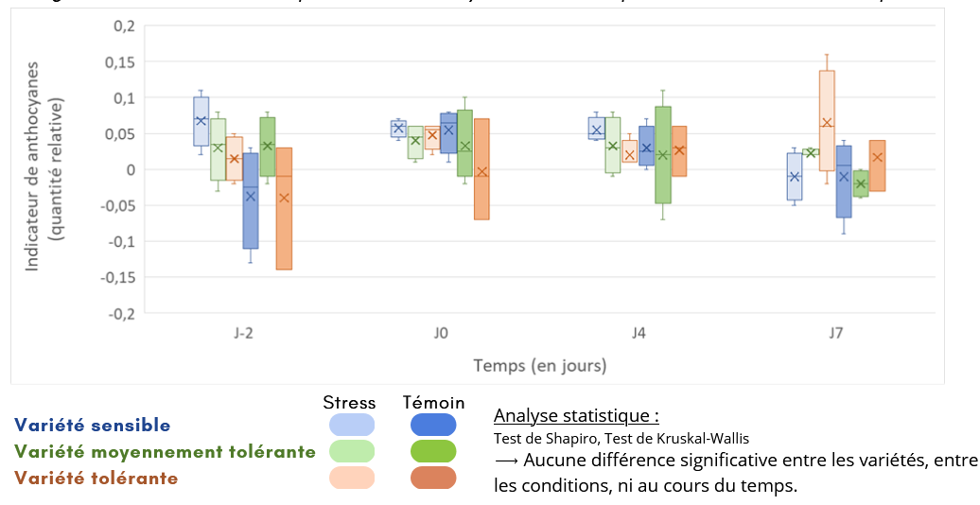This screenshot has width=980, height=505.
Task: Select the "Témoin" column header in legend
Action: click(433, 402)
